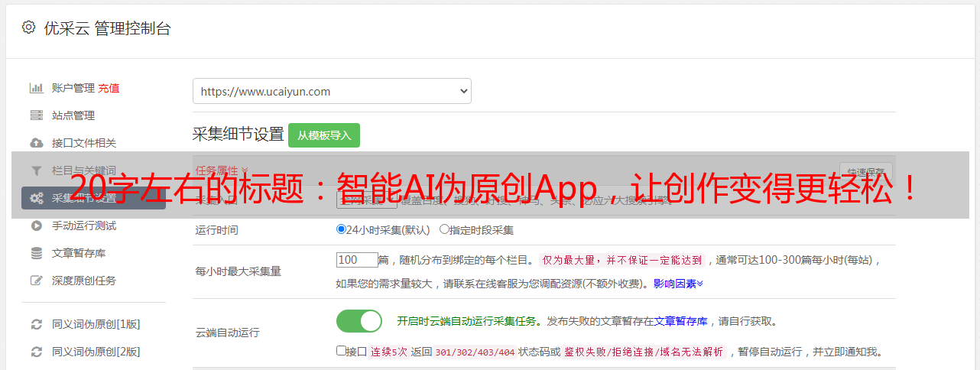Screen dimensions: 980x370
Task: Expand the 影响因素 link
Action: 678,284
